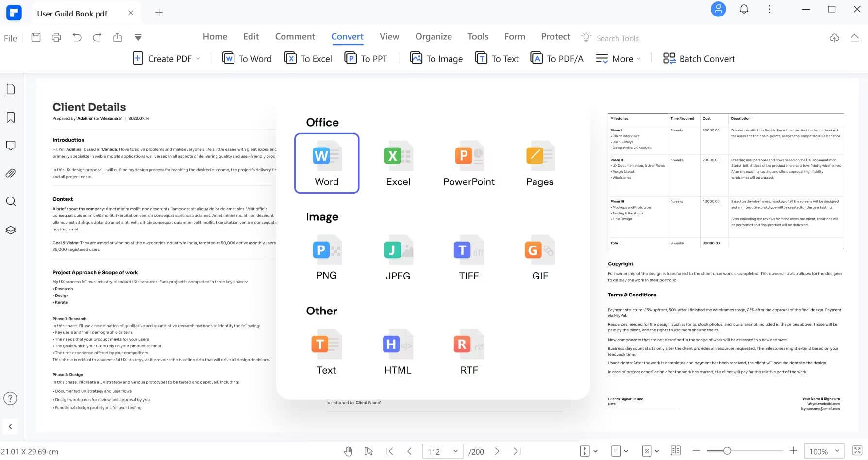Go to the next page
868x460 pixels.
tap(497, 451)
